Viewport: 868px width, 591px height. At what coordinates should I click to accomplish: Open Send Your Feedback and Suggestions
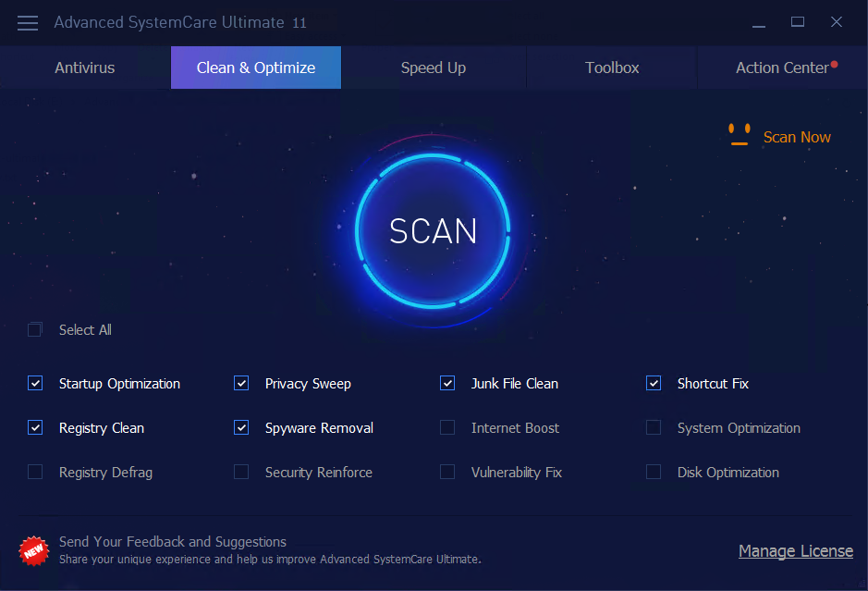pyautogui.click(x=173, y=542)
